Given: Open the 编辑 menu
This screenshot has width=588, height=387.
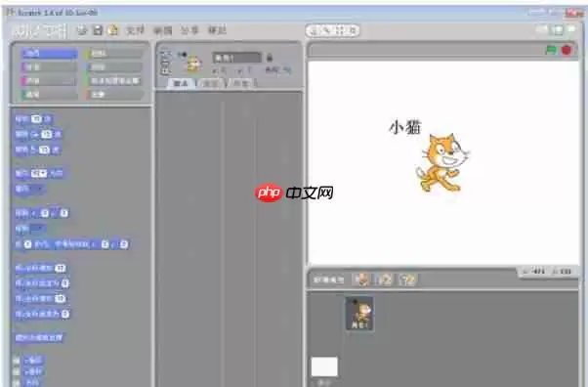Looking at the screenshot, I should pos(163,30).
